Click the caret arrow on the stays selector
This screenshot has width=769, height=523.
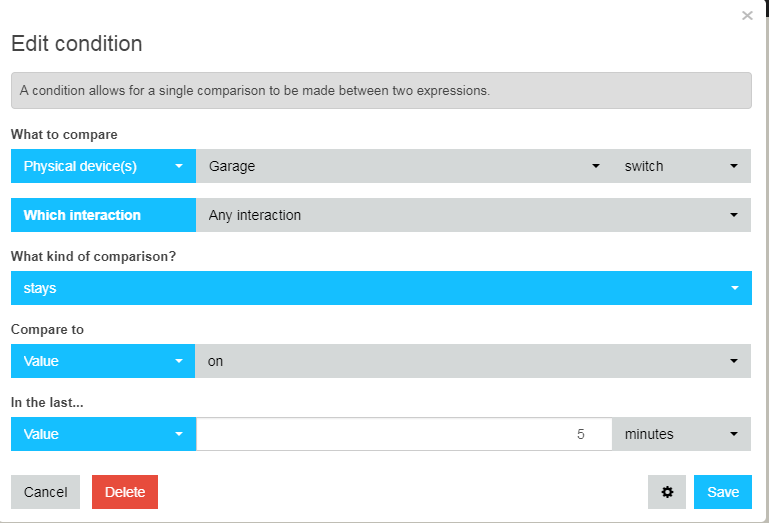pyautogui.click(x=734, y=288)
